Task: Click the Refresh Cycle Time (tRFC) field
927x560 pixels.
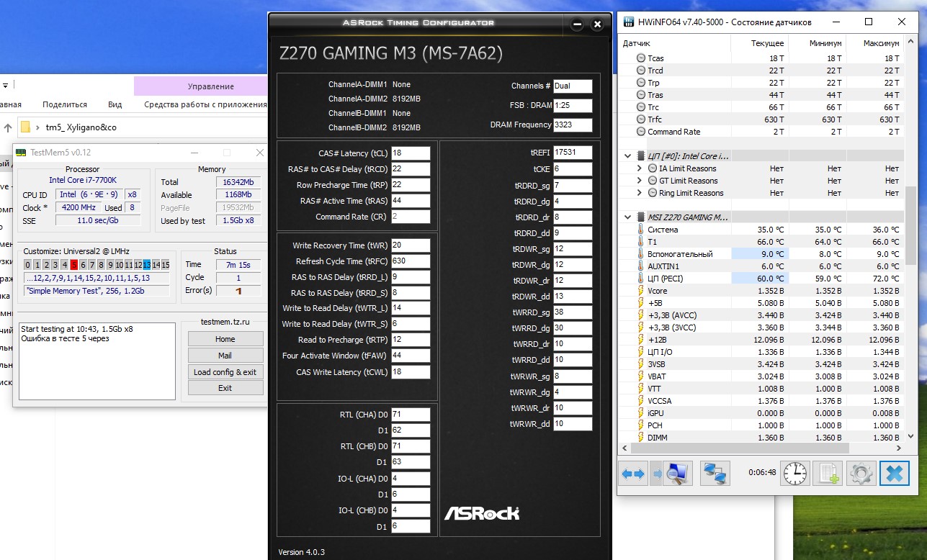Action: coord(411,261)
